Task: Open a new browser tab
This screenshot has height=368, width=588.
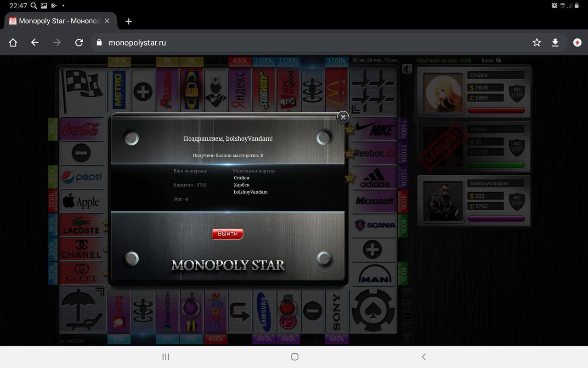Action: pyautogui.click(x=129, y=21)
